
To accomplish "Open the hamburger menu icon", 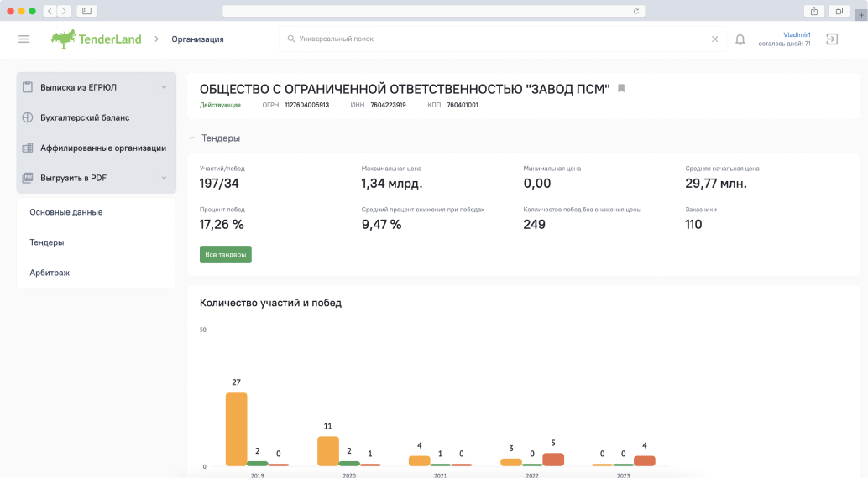I will click(24, 39).
